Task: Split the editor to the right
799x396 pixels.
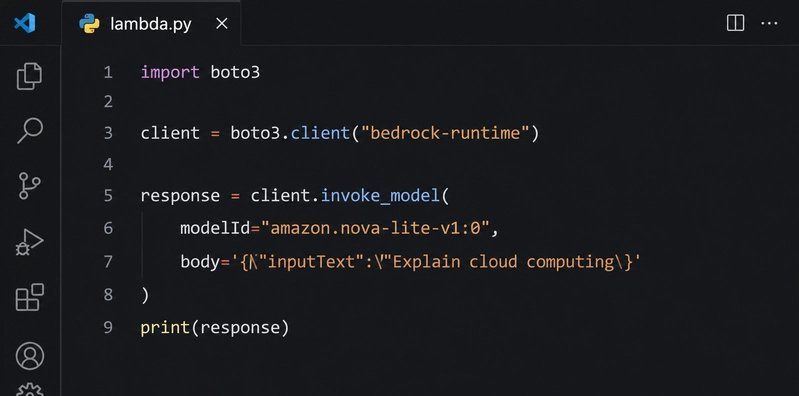Action: (735, 23)
